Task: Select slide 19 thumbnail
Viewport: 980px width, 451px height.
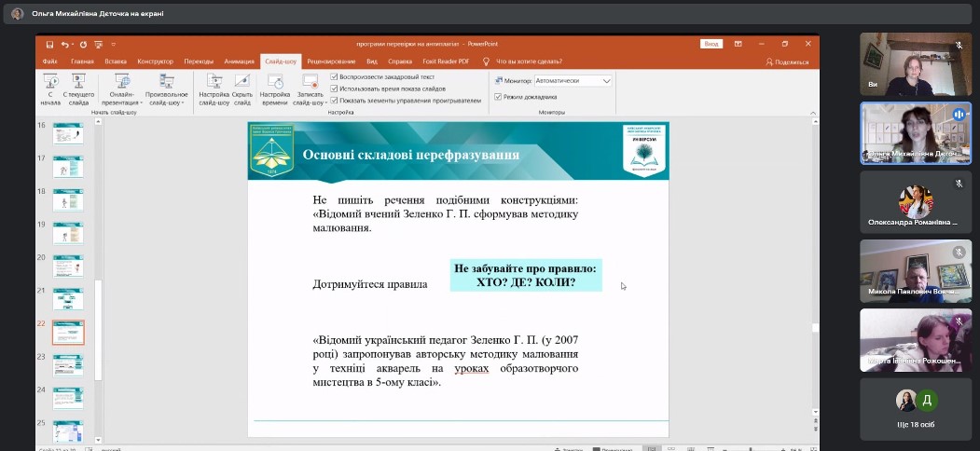Action: point(68,233)
